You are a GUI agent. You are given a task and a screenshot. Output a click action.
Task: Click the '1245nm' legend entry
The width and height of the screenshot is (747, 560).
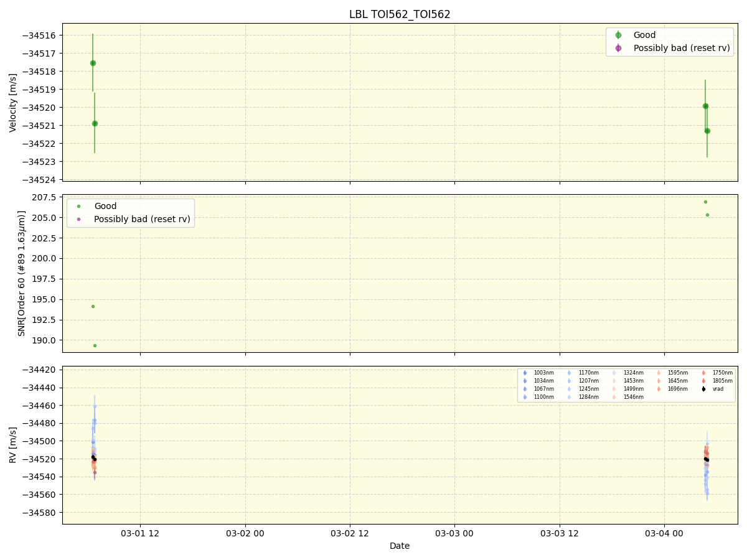pos(589,389)
